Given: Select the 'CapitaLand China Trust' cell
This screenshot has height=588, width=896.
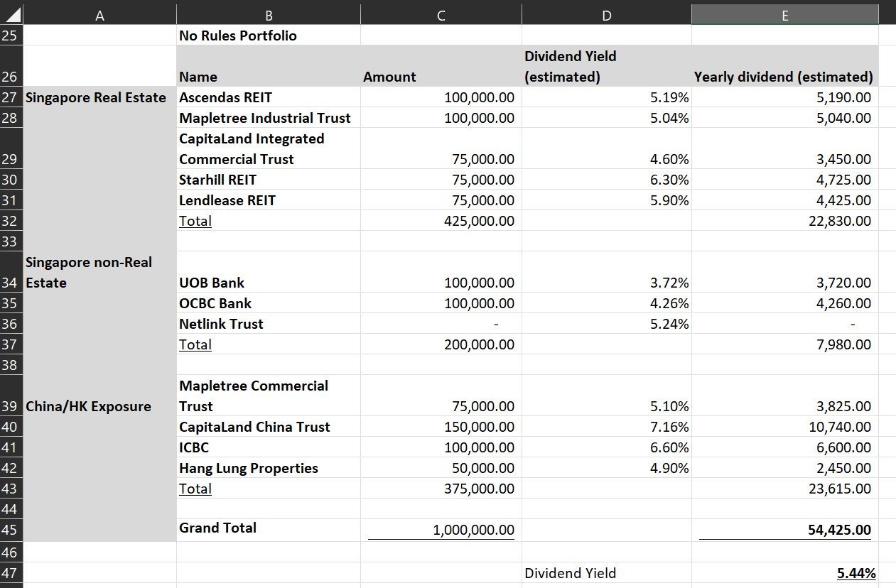Looking at the screenshot, I should tap(269, 428).
